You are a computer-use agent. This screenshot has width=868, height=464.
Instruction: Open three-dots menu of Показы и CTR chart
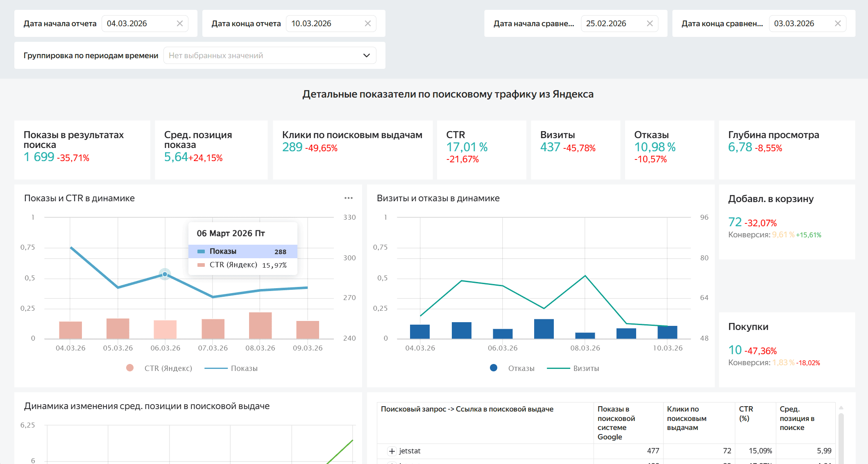348,198
